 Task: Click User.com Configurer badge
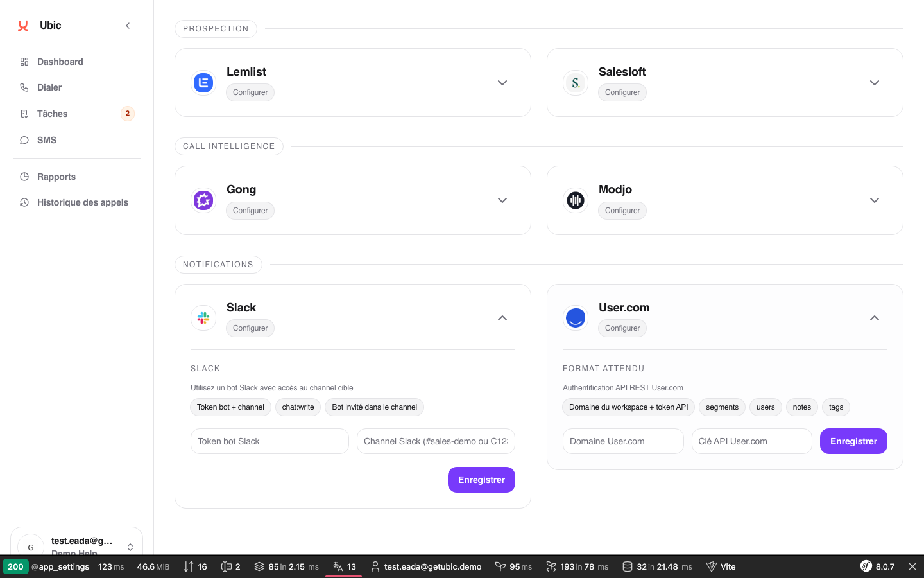[622, 328]
